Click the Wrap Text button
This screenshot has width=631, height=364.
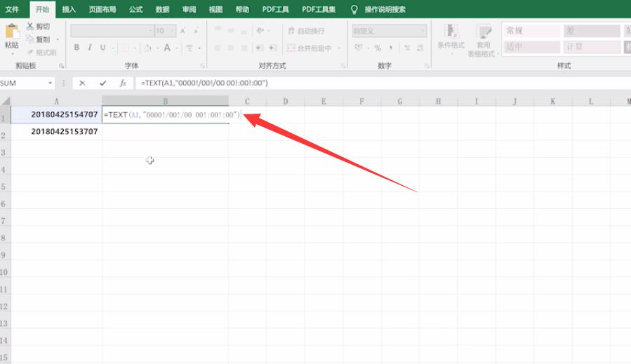306,31
